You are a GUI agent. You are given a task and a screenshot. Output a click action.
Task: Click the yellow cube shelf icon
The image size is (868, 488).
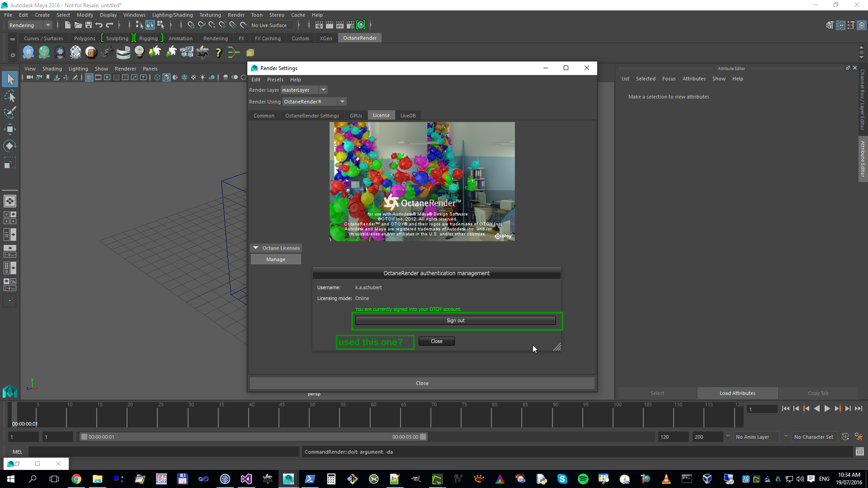click(x=250, y=53)
